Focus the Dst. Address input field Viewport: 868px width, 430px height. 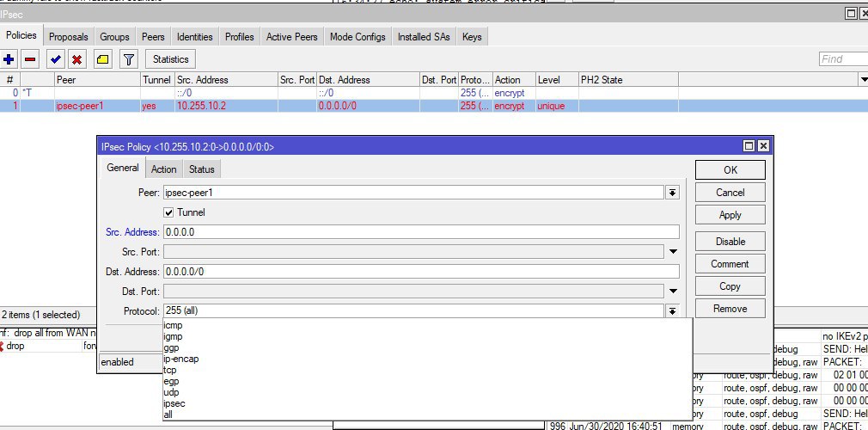[421, 272]
